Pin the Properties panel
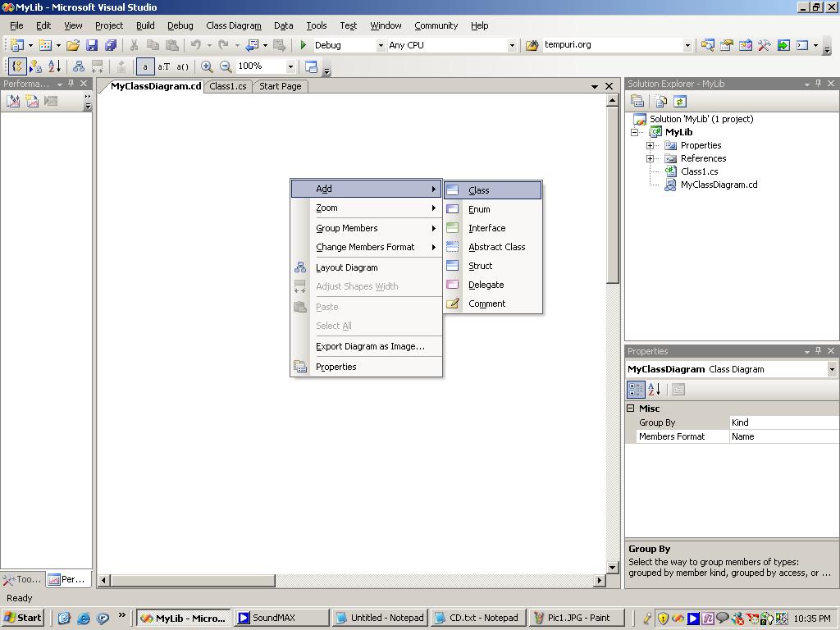The height and width of the screenshot is (630, 840). click(818, 350)
